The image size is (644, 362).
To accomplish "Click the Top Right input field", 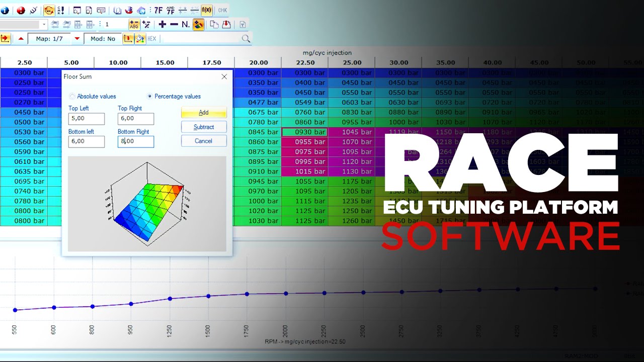I will 136,119.
